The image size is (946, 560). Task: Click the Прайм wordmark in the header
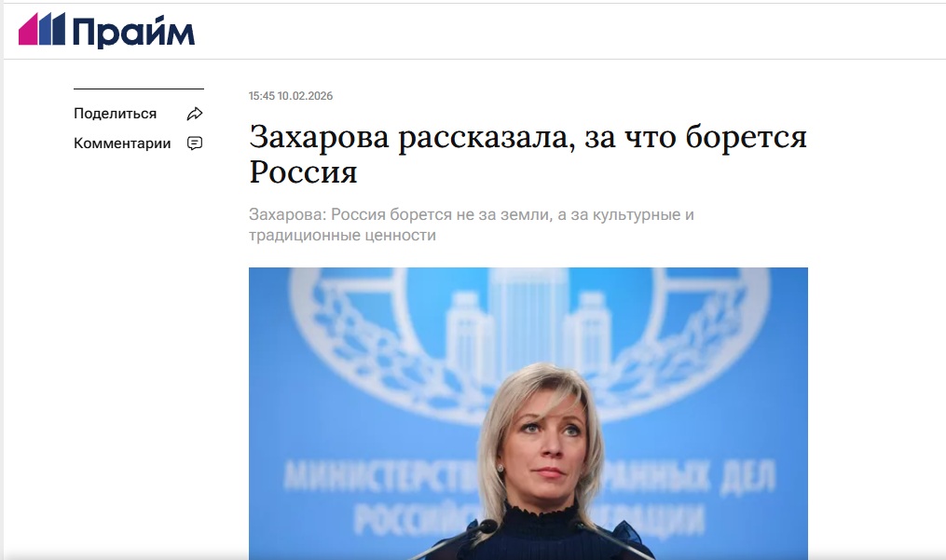[x=133, y=33]
